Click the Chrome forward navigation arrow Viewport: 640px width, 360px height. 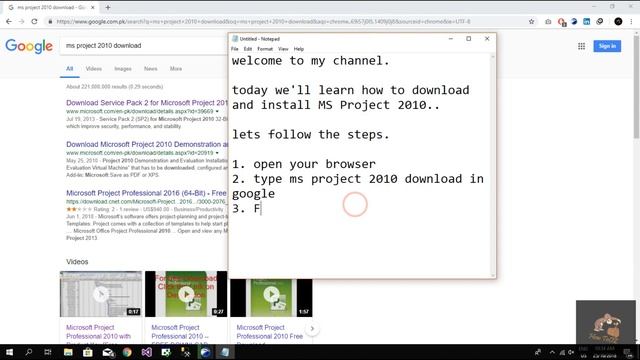click(x=21, y=21)
